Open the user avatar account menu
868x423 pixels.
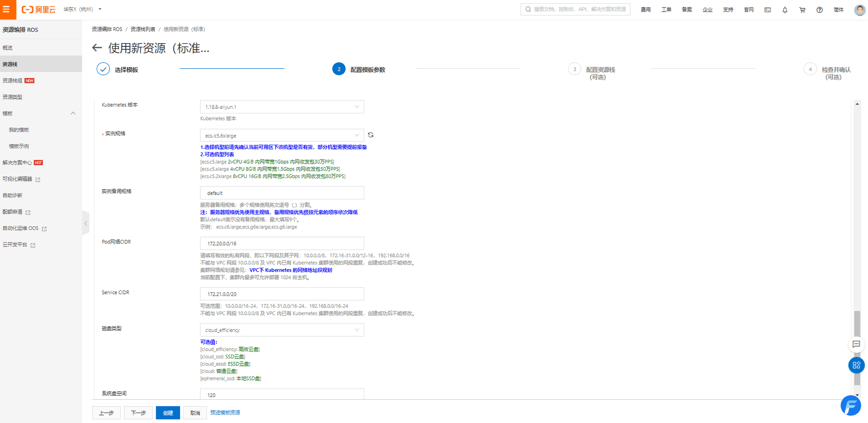(x=860, y=10)
